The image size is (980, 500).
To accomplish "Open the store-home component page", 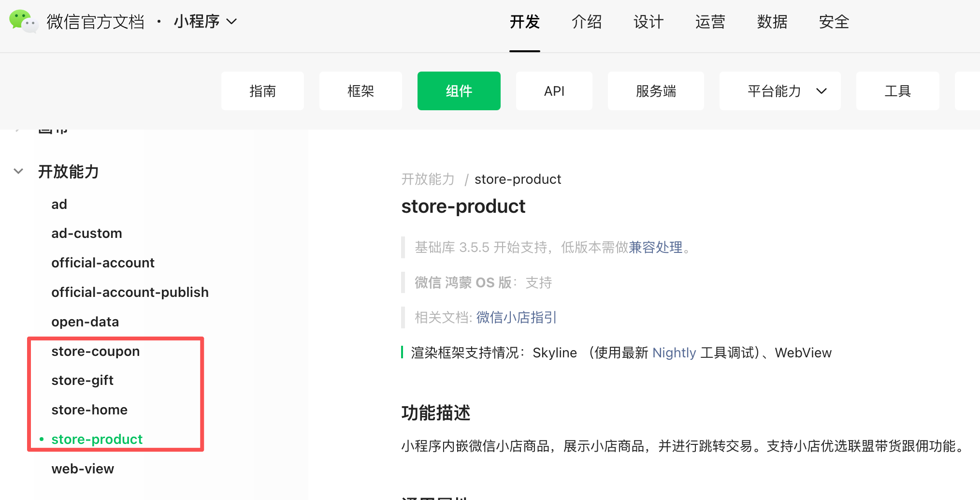I will 89,410.
